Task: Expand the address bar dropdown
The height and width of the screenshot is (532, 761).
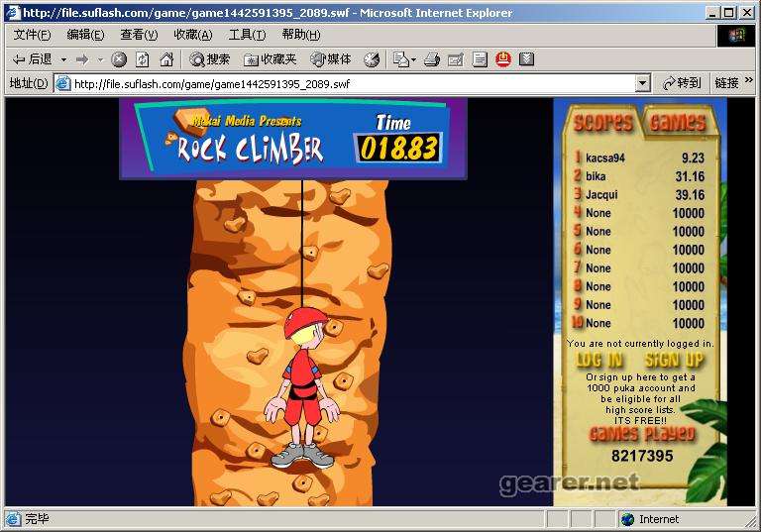Action: coord(642,84)
